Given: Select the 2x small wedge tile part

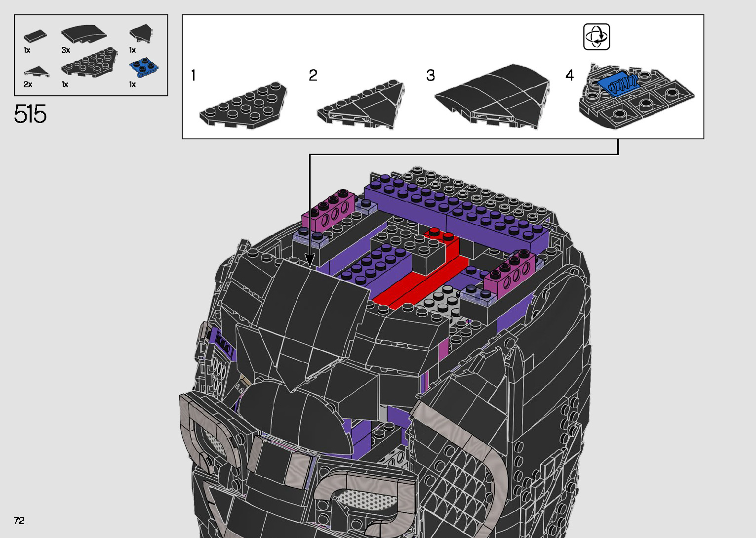Looking at the screenshot, I should point(37,72).
